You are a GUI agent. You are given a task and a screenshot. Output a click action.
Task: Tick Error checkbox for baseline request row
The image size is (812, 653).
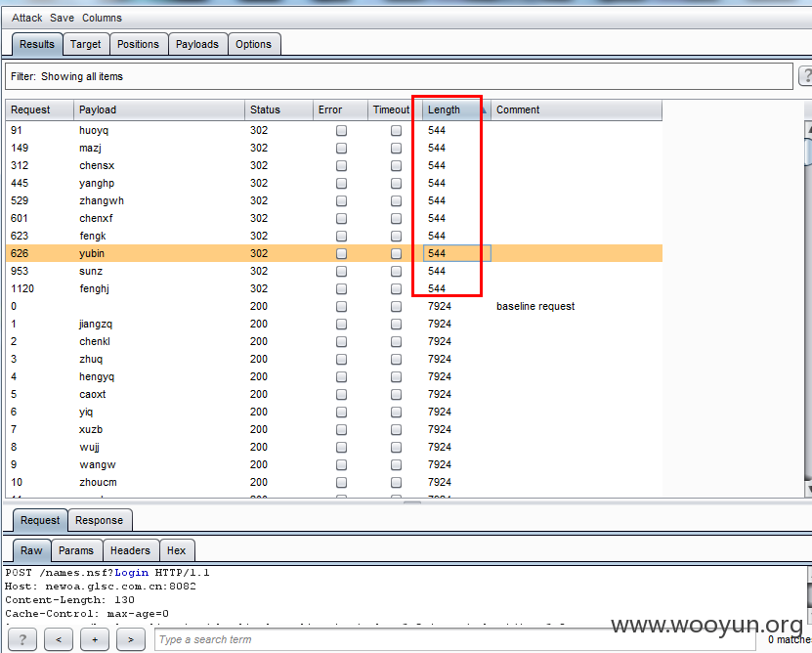pos(341,306)
